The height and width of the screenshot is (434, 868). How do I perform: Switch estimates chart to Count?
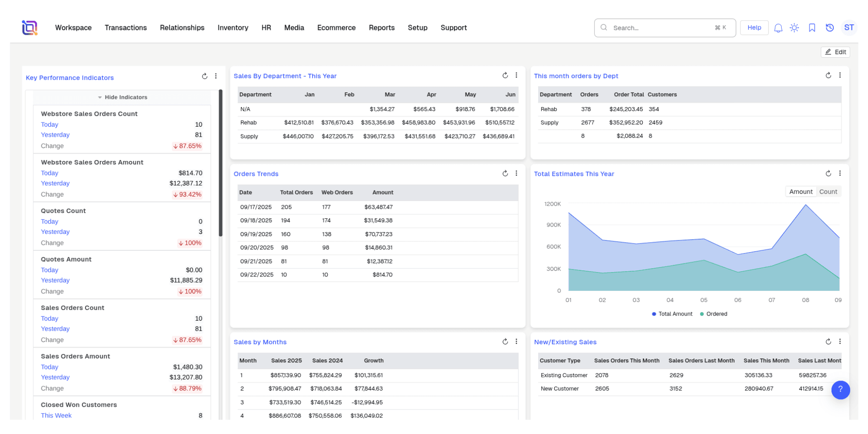tap(828, 192)
